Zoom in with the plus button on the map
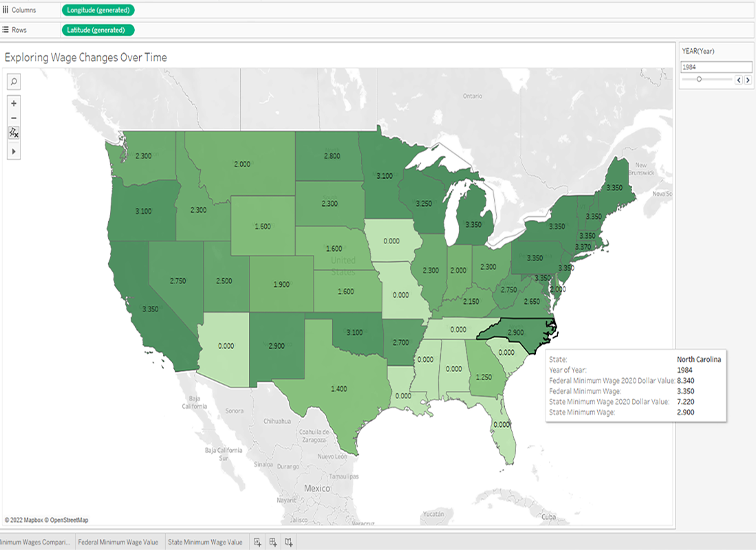 tap(14, 104)
